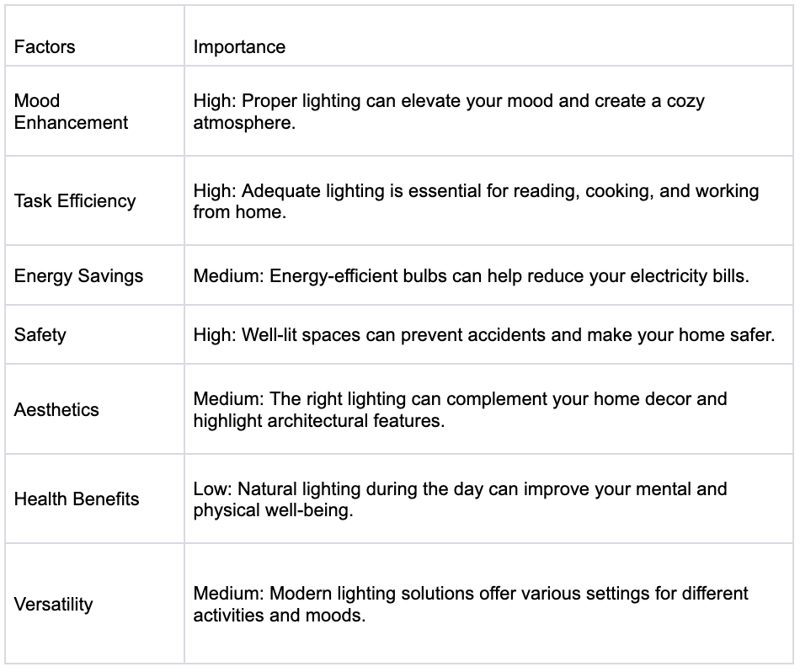The height and width of the screenshot is (672, 800).
Task: Select the Health Benefits cell
Action: pyautogui.click(x=94, y=499)
